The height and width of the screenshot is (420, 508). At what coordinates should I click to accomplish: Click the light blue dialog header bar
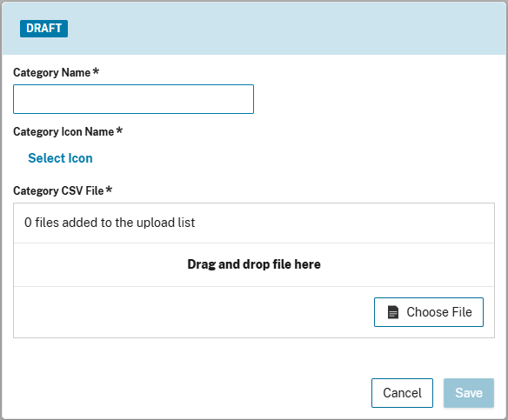click(x=254, y=29)
